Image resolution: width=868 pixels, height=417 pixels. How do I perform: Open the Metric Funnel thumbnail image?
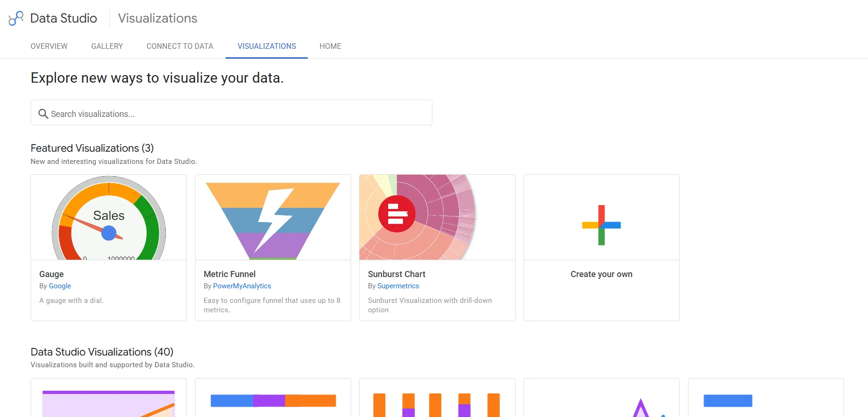click(x=273, y=217)
